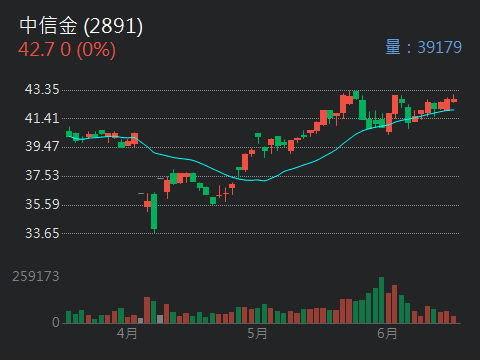Click the 5月 date axis label
Screen dimensions: 480x360
[257, 333]
